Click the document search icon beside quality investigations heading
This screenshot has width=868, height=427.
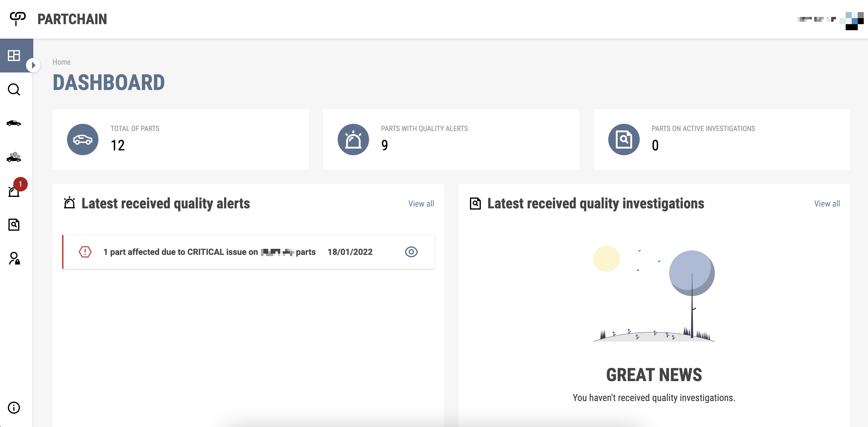(x=475, y=204)
